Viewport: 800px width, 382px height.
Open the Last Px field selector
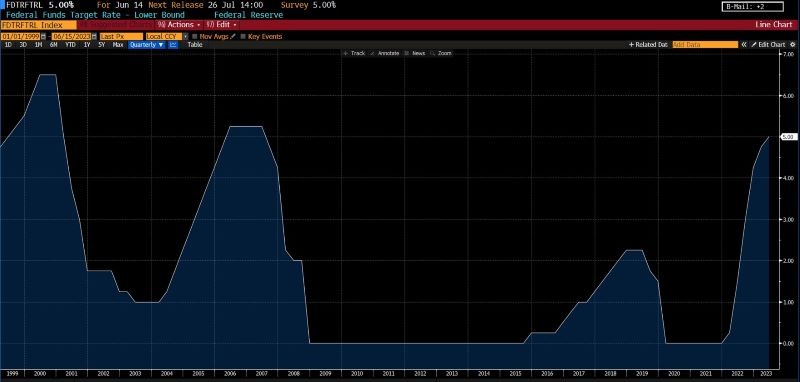(121, 37)
